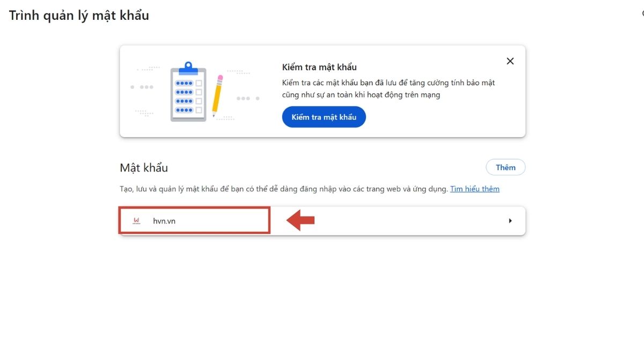This screenshot has width=644, height=338.
Task: Close the password checkup card
Action: [x=510, y=61]
